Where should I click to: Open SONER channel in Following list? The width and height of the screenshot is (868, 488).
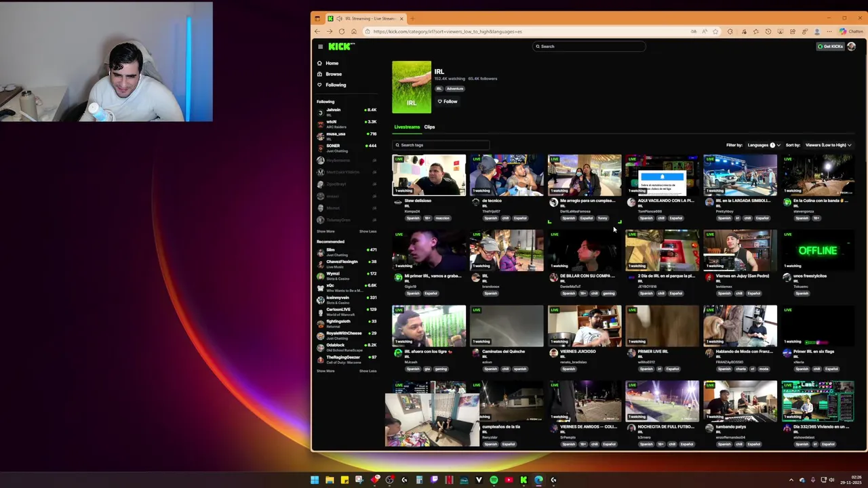click(347, 147)
